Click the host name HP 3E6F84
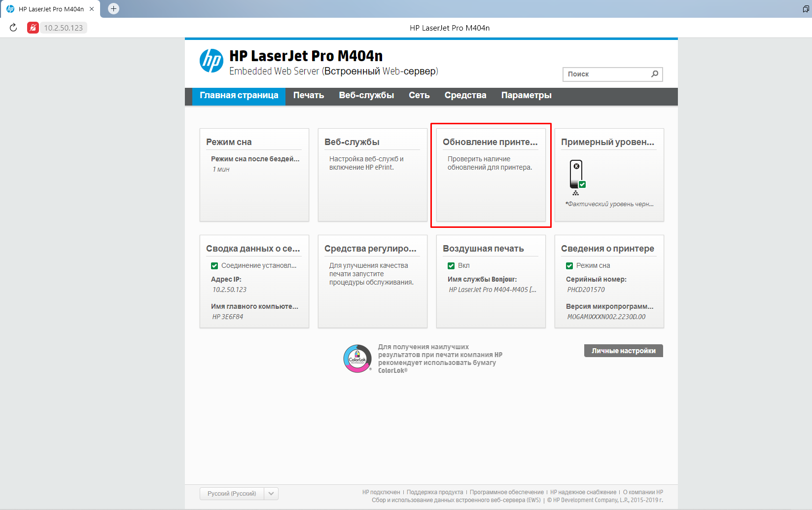Viewport: 812px width, 510px height. pyautogui.click(x=228, y=317)
